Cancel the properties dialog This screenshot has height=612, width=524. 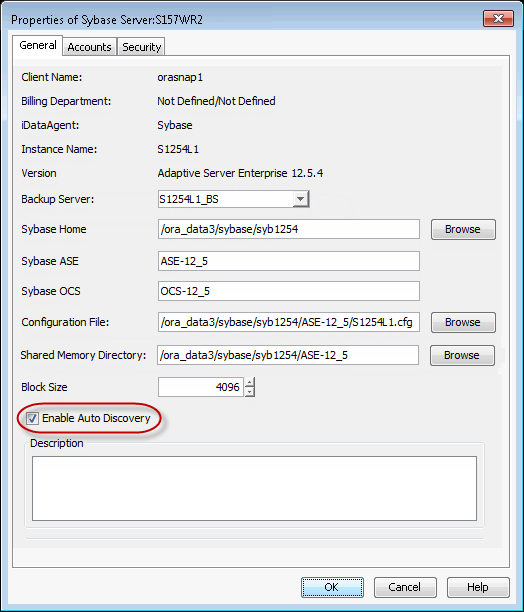tap(405, 587)
